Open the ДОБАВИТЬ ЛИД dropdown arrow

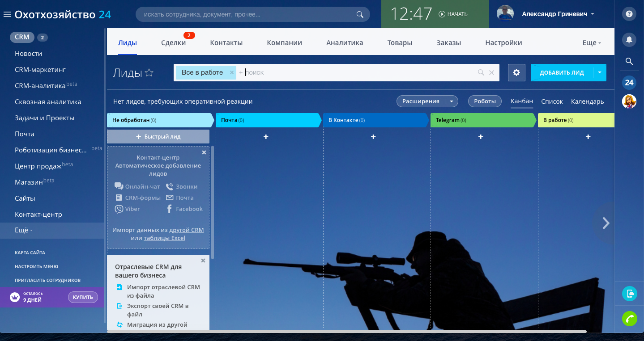(x=600, y=72)
